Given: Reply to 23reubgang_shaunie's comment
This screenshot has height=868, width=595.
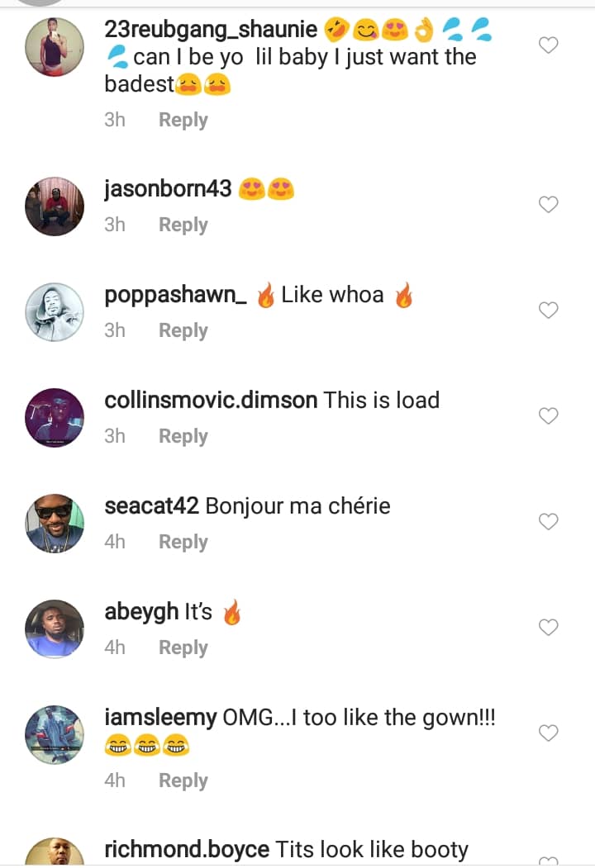Looking at the screenshot, I should click(x=183, y=120).
